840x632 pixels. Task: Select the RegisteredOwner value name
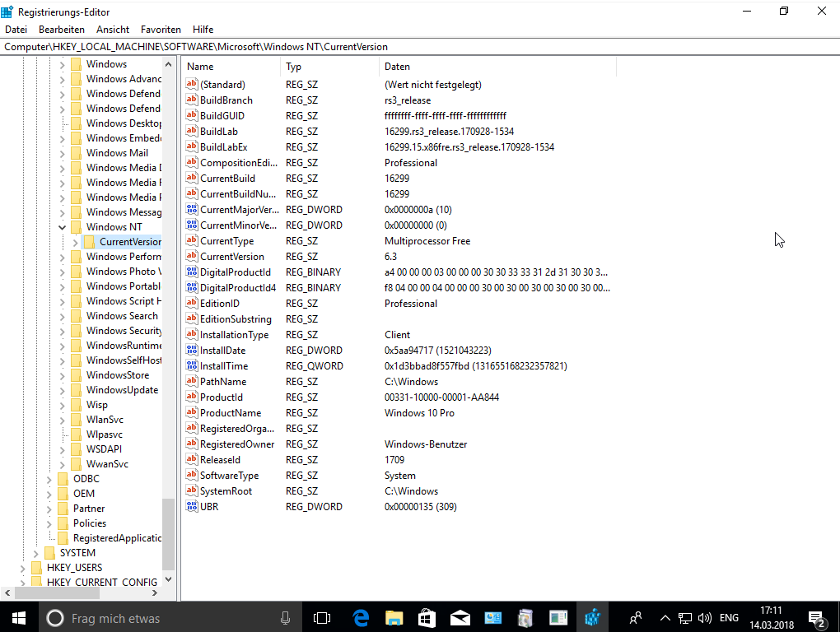pos(237,444)
